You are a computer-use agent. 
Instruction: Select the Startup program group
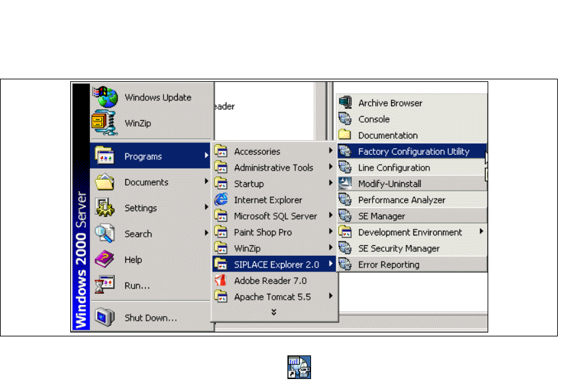click(x=274, y=184)
